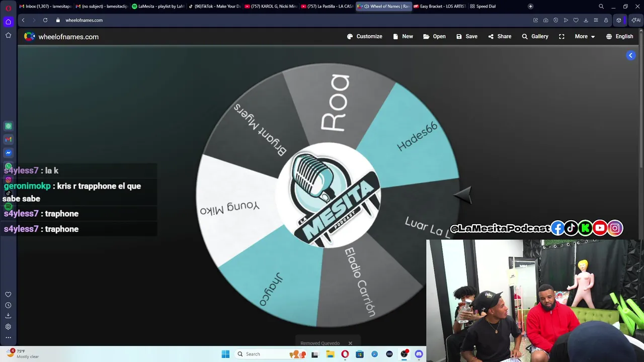Switch to the (no subject) Gmail tab
644x362 pixels.
(102, 7)
